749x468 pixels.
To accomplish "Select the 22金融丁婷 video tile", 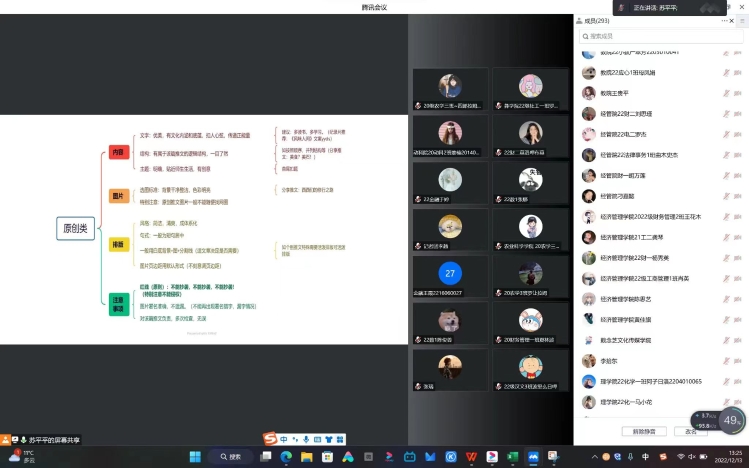I will [x=450, y=183].
